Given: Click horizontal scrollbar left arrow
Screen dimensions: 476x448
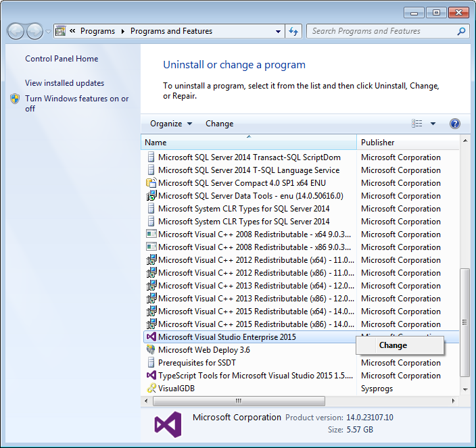Looking at the screenshot, I should pos(146,401).
